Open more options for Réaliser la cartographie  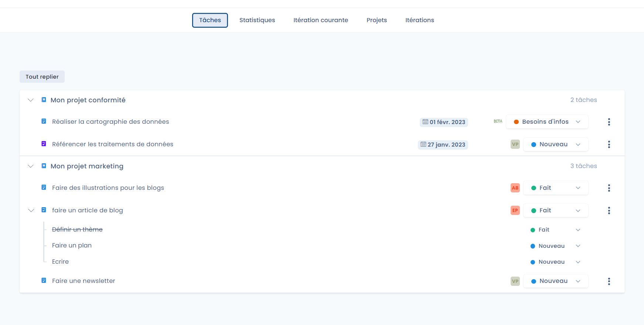click(x=609, y=122)
